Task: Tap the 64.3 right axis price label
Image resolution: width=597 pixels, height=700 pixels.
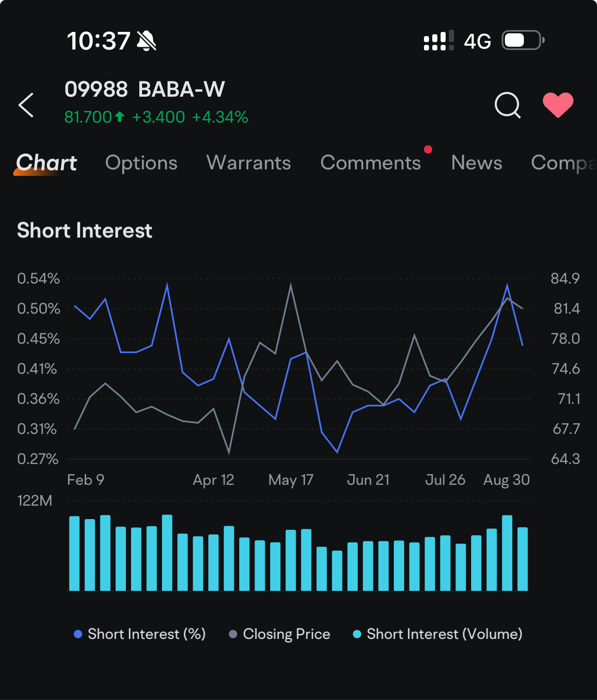Action: 565,459
